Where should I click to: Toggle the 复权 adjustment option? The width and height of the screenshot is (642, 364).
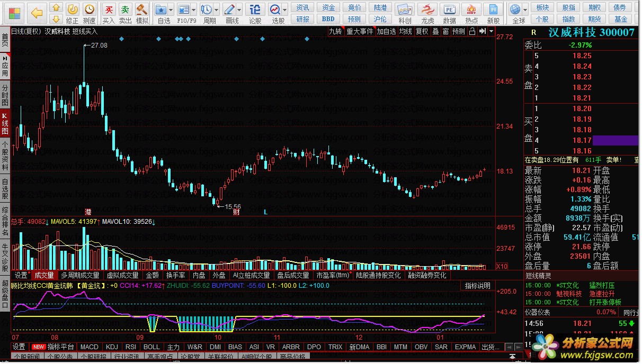422,31
